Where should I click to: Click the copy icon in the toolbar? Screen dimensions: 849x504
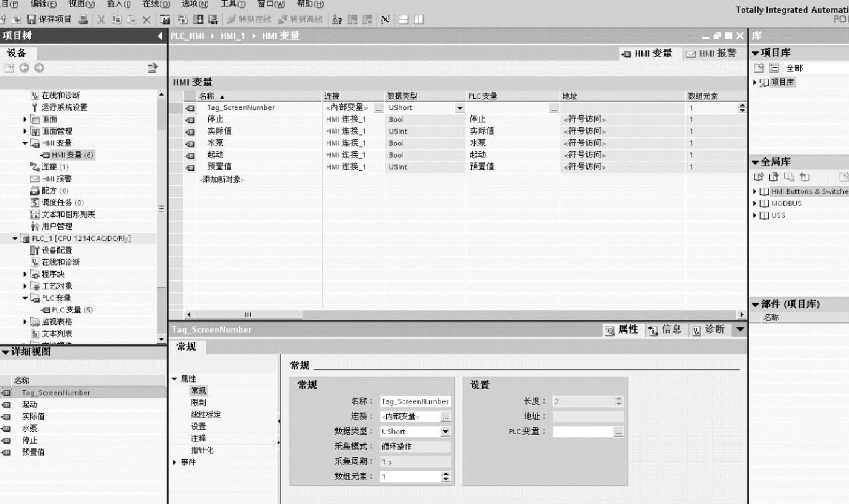point(116,20)
